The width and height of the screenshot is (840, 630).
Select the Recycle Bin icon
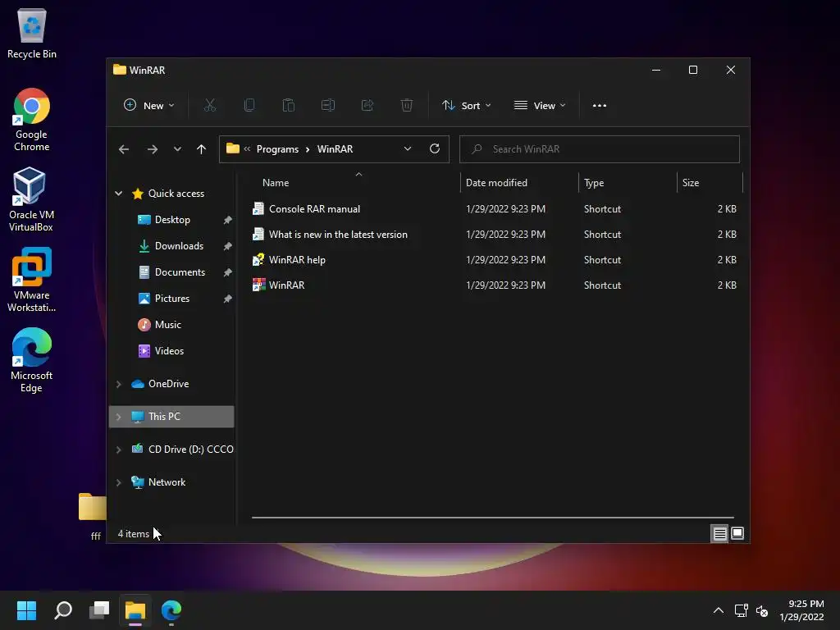click(32, 33)
